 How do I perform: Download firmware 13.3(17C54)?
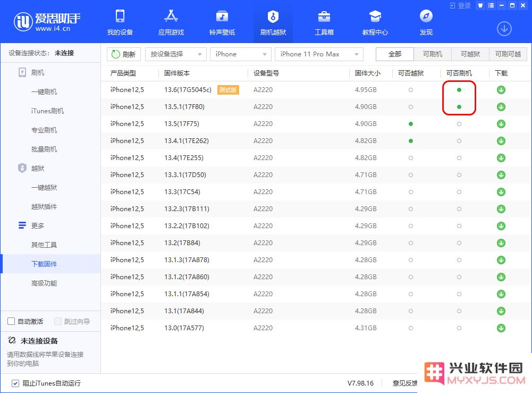[x=501, y=192]
